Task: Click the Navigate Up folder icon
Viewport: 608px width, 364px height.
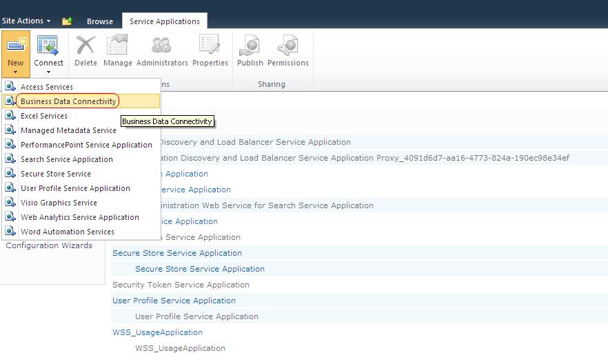Action: (x=68, y=21)
